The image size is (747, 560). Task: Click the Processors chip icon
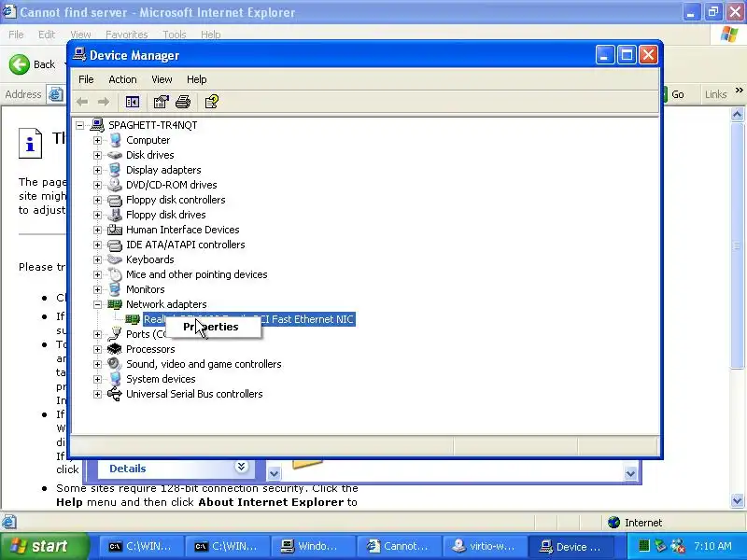click(115, 349)
